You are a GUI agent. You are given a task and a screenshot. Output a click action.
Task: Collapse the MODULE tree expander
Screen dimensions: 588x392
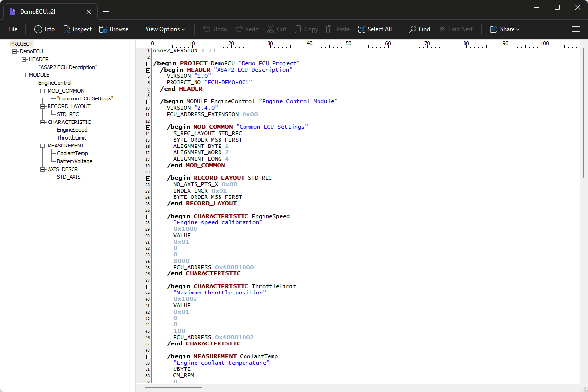click(24, 75)
